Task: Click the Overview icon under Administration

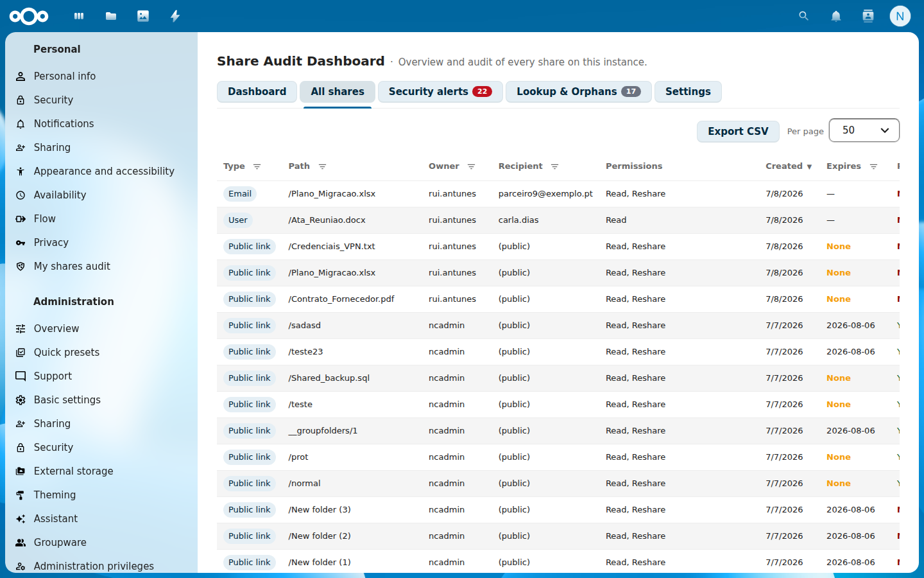Action: pyautogui.click(x=21, y=329)
